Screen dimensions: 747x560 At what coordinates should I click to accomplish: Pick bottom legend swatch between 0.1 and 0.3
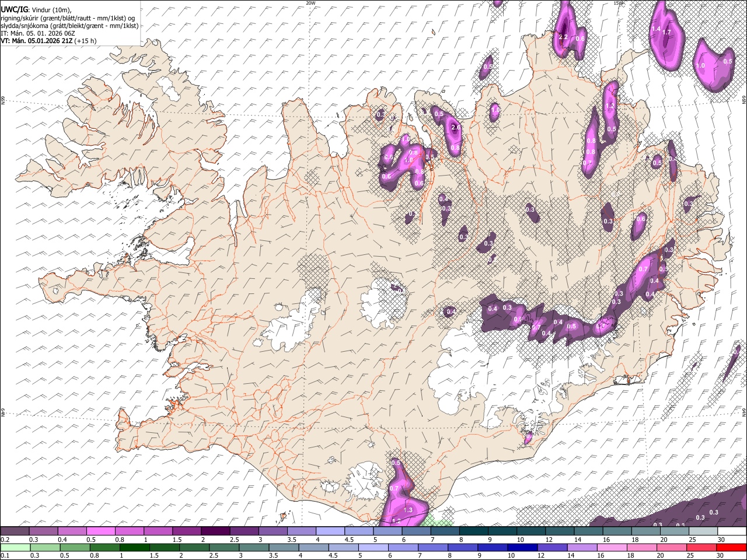coord(15,547)
